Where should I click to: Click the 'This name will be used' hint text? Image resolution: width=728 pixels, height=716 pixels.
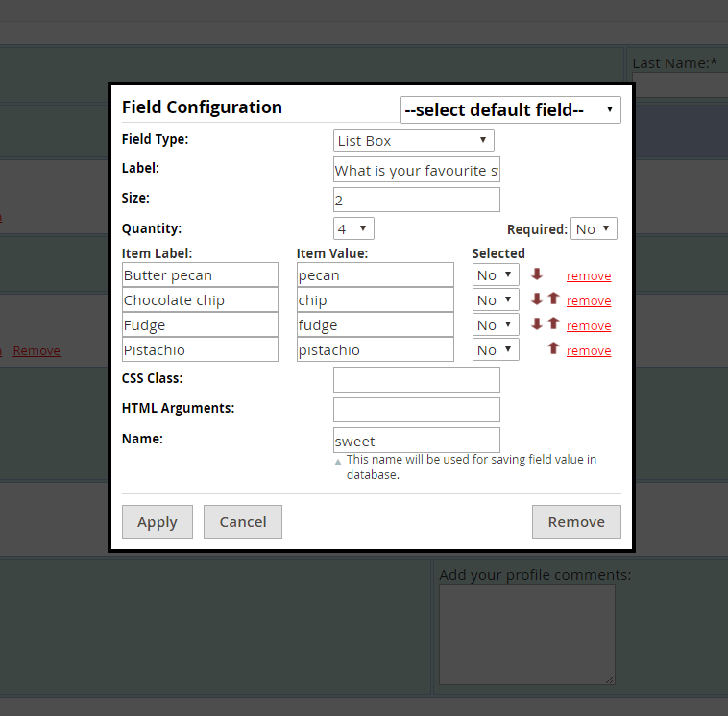click(x=472, y=466)
